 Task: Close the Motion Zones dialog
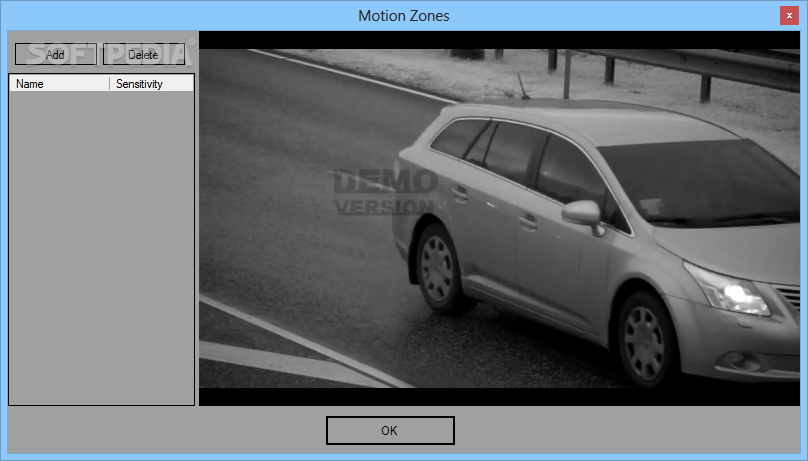coord(789,15)
